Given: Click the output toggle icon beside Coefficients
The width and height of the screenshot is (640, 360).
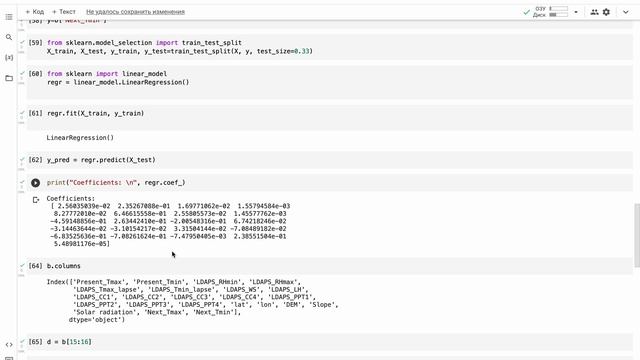Looking at the screenshot, I should click(36, 200).
